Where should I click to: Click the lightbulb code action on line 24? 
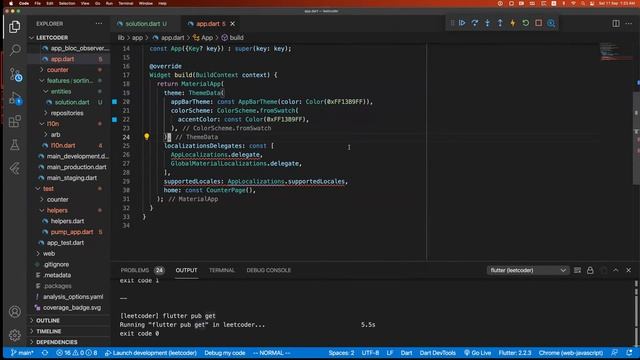point(147,137)
